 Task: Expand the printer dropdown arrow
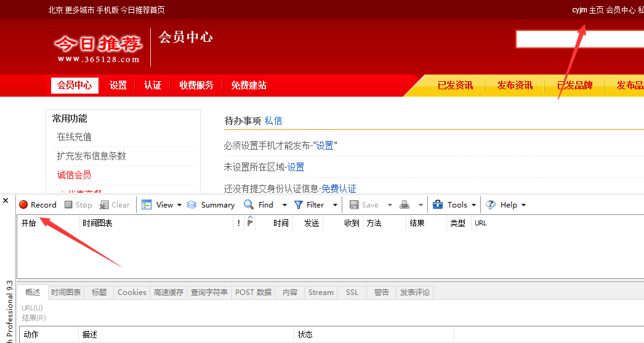click(421, 205)
